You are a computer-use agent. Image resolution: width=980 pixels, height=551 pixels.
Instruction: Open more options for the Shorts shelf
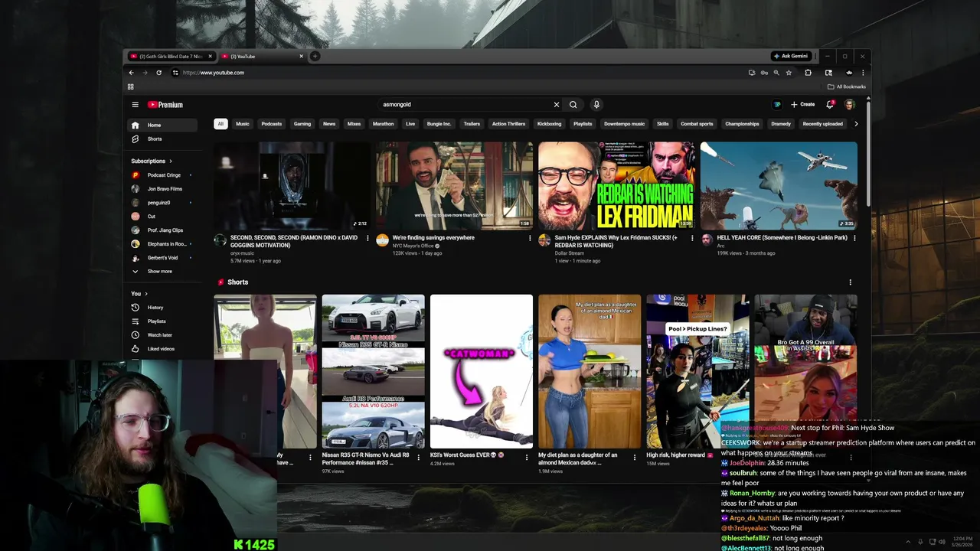point(850,282)
